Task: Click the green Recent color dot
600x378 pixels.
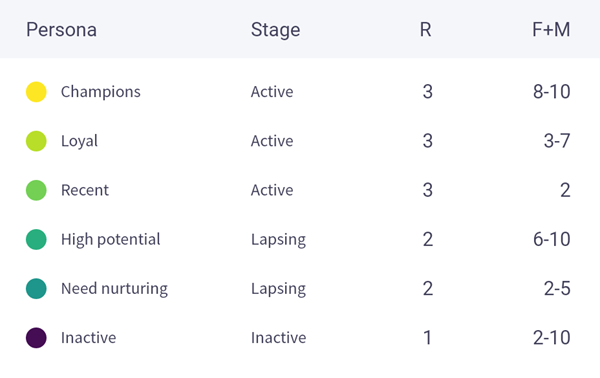Action: [36, 190]
